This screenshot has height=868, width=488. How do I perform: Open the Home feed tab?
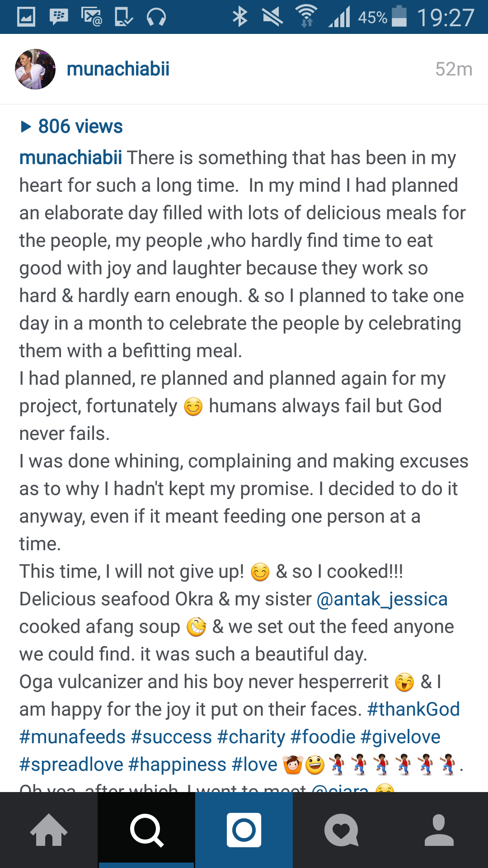click(x=49, y=830)
